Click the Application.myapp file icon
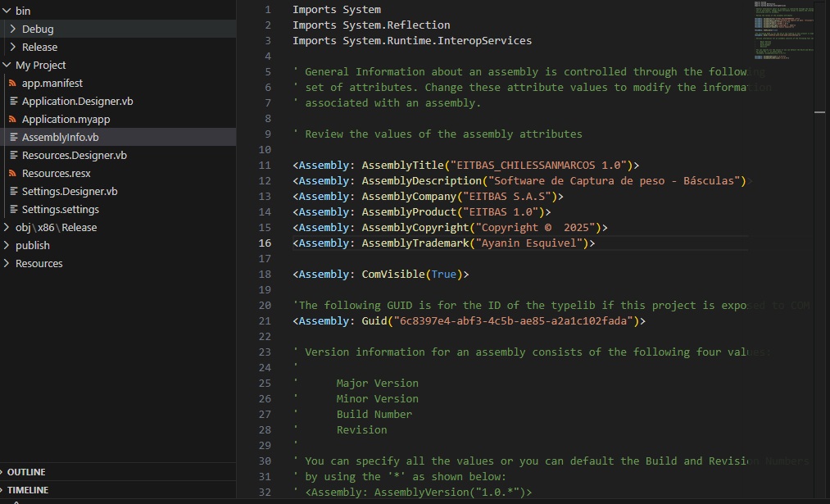The width and height of the screenshot is (830, 504). coord(13,120)
